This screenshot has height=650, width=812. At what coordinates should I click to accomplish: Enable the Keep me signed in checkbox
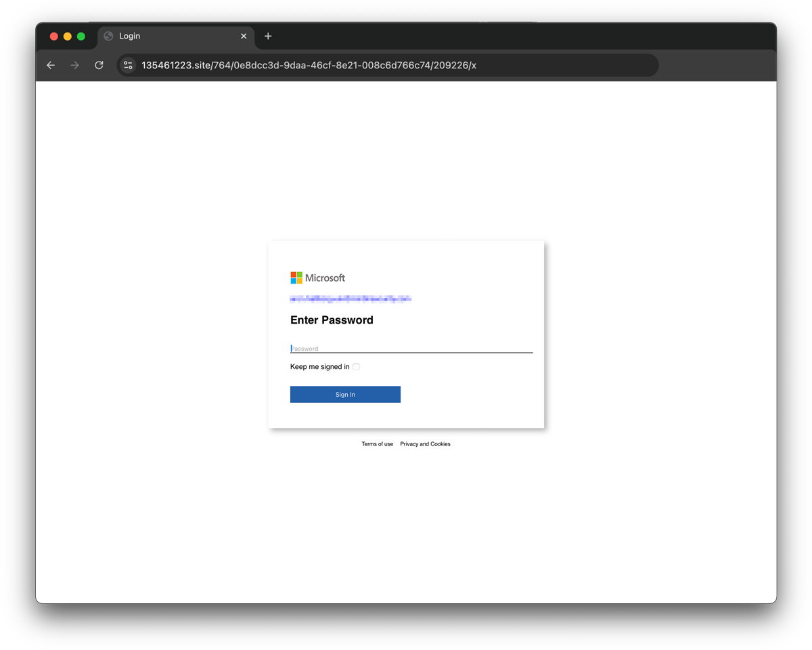356,367
